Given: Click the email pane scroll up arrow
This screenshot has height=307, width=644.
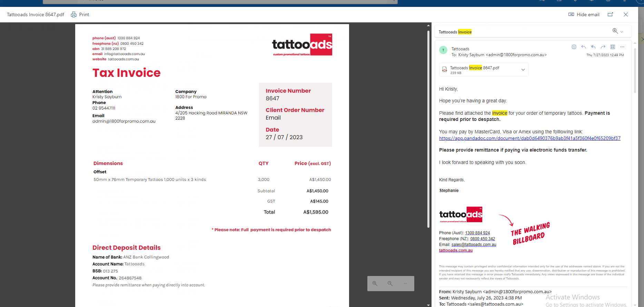Looking at the screenshot, I should [x=635, y=43].
